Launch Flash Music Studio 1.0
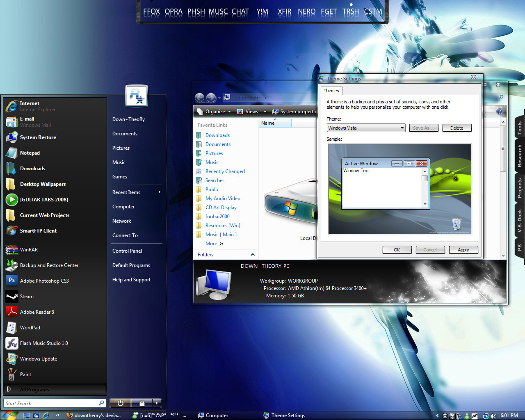This screenshot has height=420, width=525. (x=55, y=343)
